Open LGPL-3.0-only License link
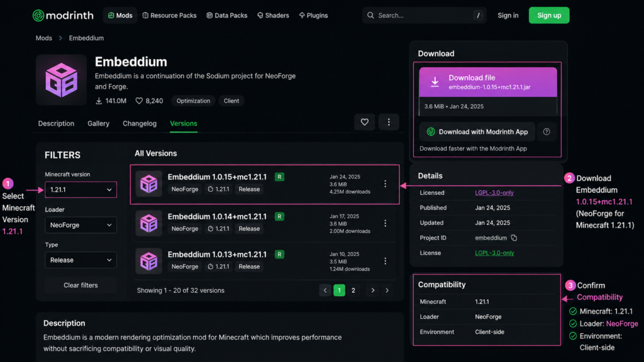The height and width of the screenshot is (362, 644). click(x=494, y=253)
